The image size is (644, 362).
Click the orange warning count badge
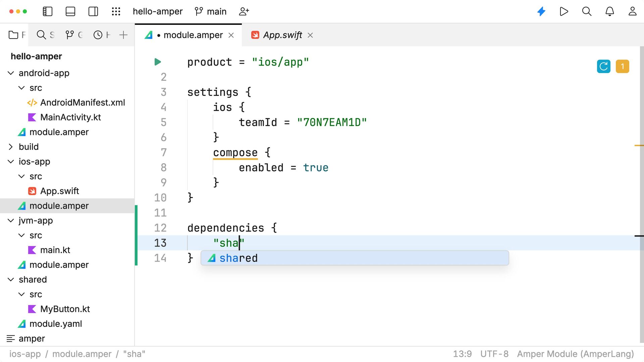[623, 66]
